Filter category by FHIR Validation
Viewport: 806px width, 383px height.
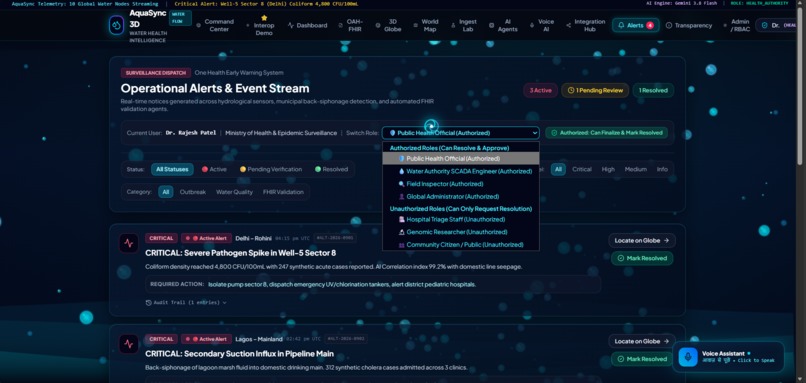(x=283, y=192)
